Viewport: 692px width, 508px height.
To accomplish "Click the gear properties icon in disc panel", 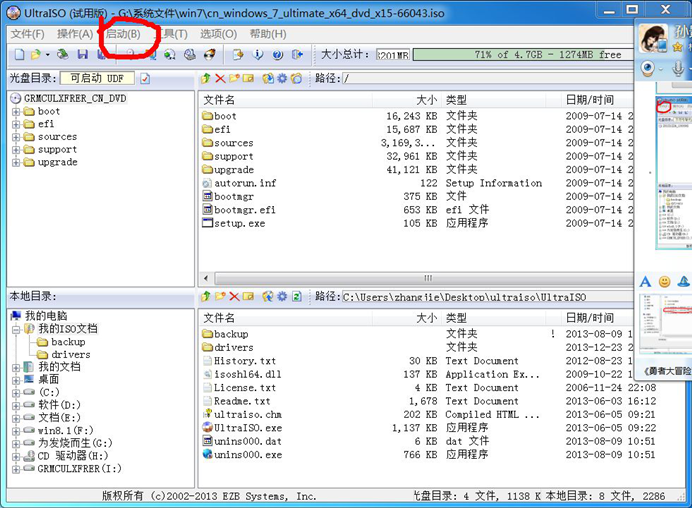I will point(282,79).
